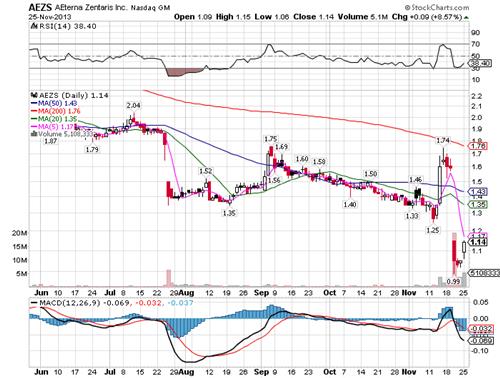The width and height of the screenshot is (500, 378).
Task: Click the blue 1.43 tag on the right axis
Action: (x=478, y=192)
